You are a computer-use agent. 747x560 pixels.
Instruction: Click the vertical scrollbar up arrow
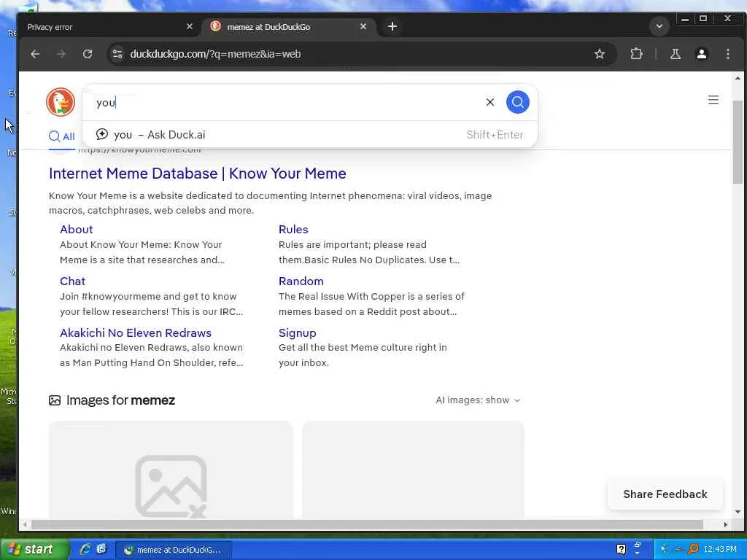click(x=738, y=77)
